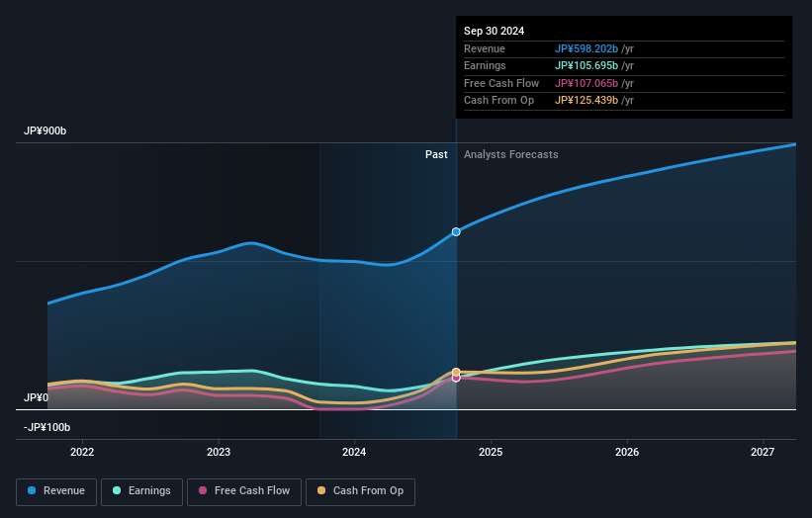This screenshot has height=518, width=812.
Task: Click the JP¥125.439b cash from op value
Action: point(586,101)
